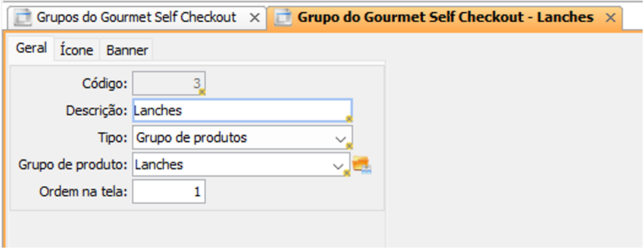The image size is (644, 249).
Task: Click the window icon on Lanches tab
Action: (283, 17)
